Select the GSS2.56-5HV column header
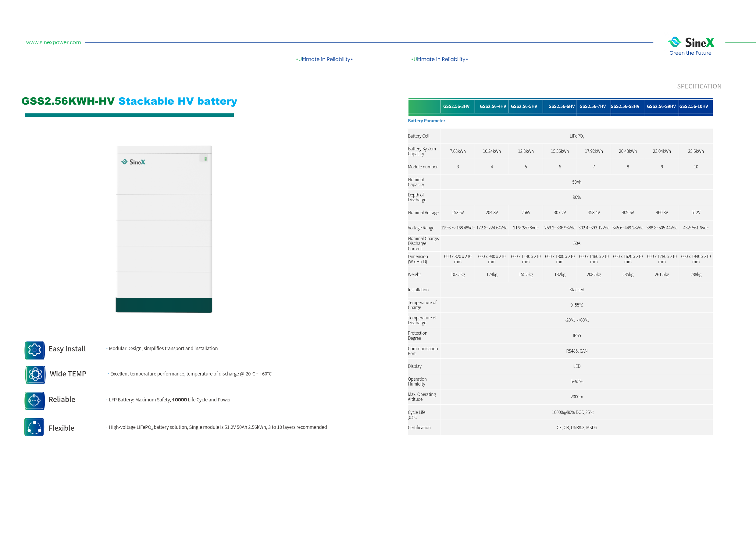The width and height of the screenshot is (756, 535). pos(526,106)
